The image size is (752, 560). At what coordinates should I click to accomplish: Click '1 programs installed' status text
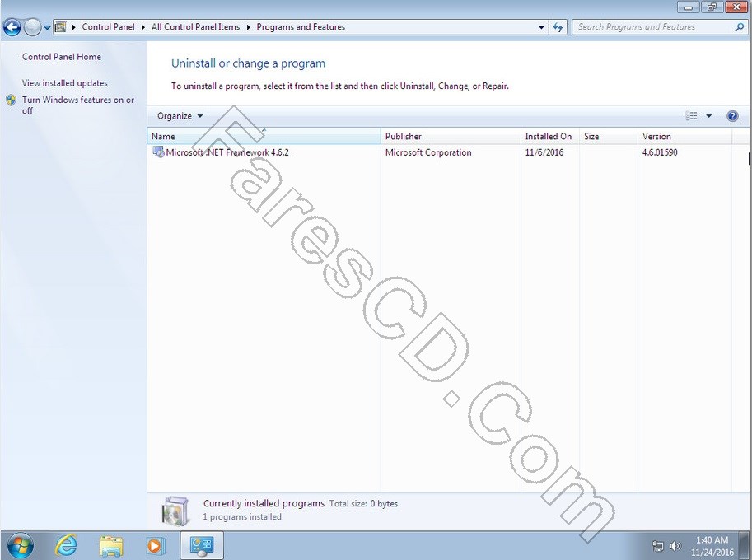pyautogui.click(x=242, y=517)
